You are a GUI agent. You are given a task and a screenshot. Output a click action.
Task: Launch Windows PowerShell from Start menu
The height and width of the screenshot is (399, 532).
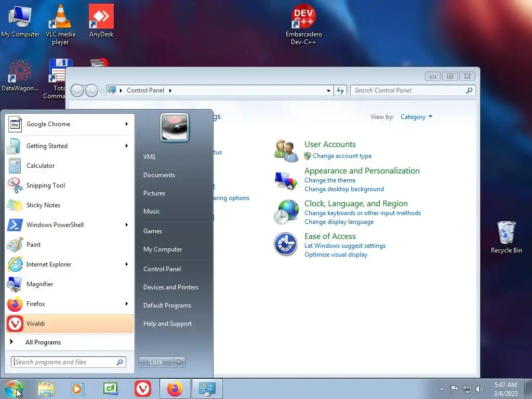click(x=70, y=224)
